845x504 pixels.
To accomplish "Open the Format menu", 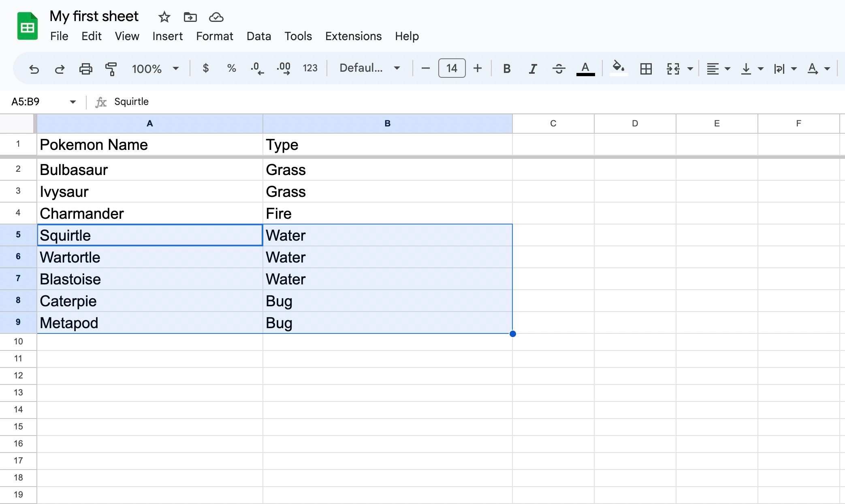I will (x=215, y=36).
